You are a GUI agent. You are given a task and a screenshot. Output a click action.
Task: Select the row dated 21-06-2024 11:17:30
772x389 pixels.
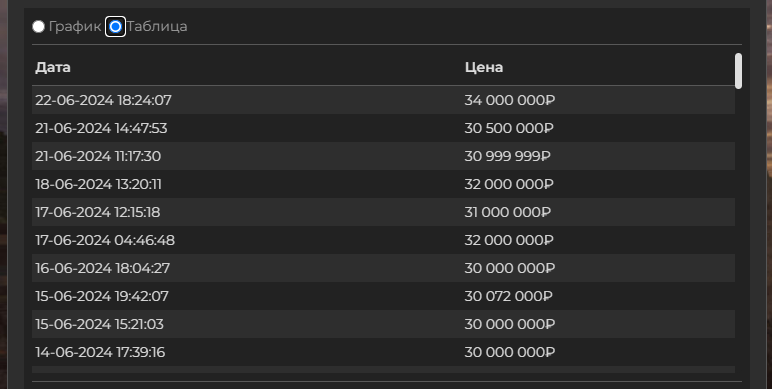coord(384,157)
